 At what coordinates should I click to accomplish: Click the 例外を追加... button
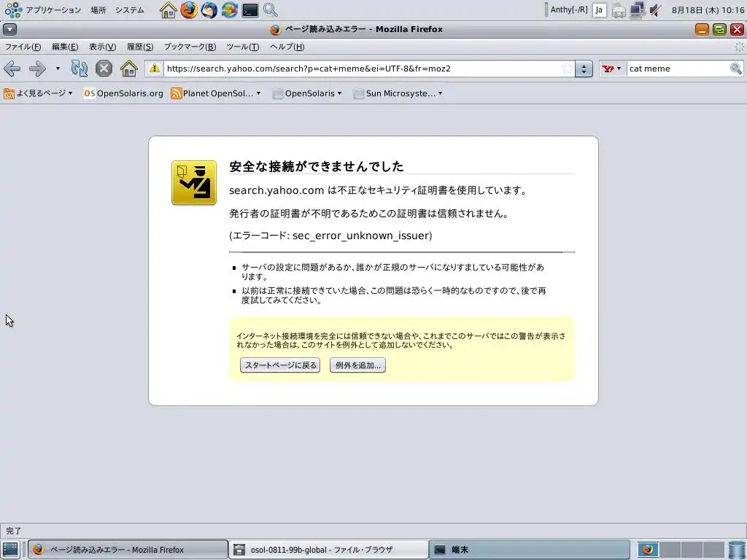pyautogui.click(x=357, y=365)
